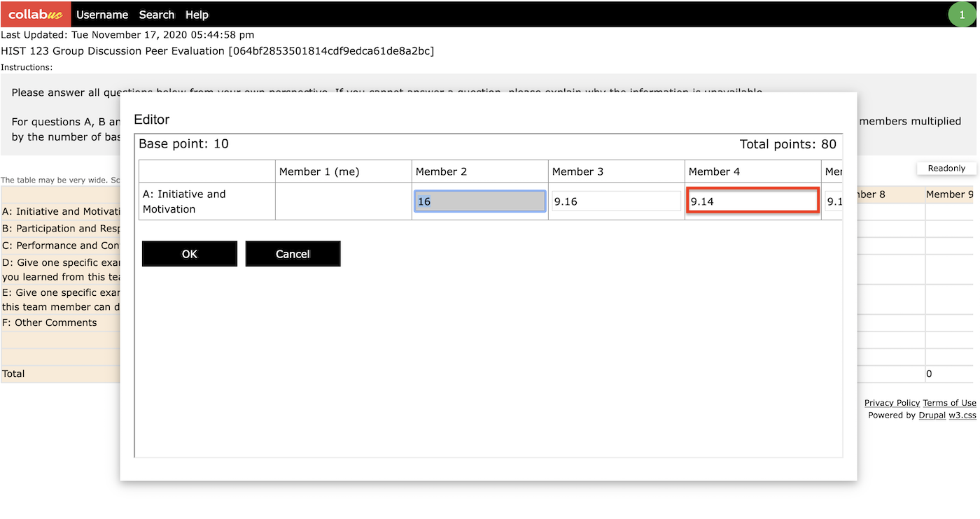Image resolution: width=980 pixels, height=519 pixels.
Task: Open the w3.css link
Action: [962, 415]
